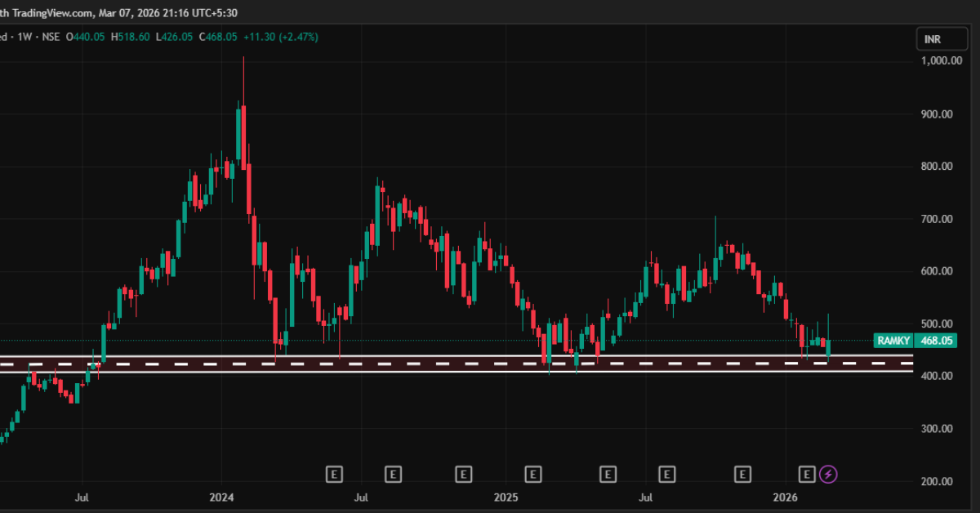Click the 2026 label on time axis
This screenshot has height=513, width=980.
point(785,497)
